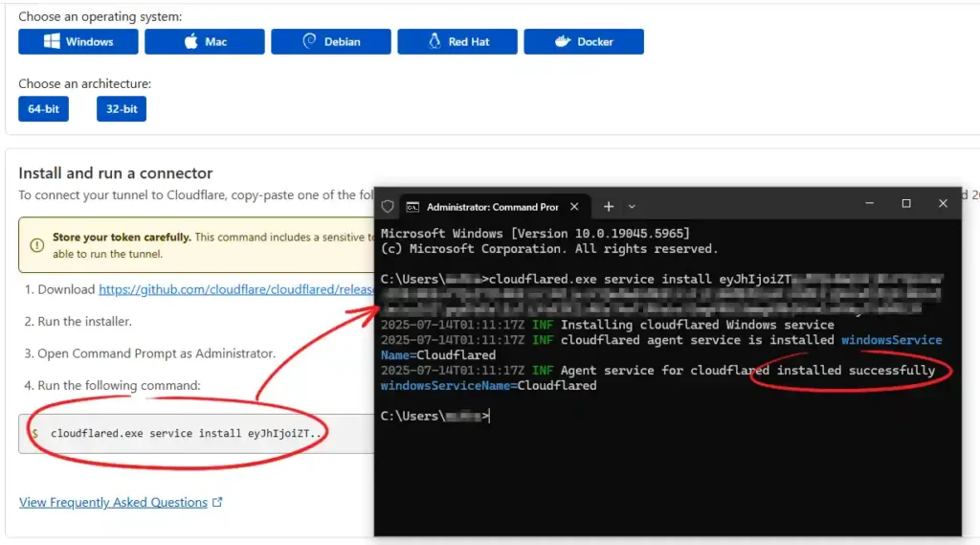Screen dimensions: 980x545
Task: Click the Command Prompt tab icon
Action: coord(412,207)
